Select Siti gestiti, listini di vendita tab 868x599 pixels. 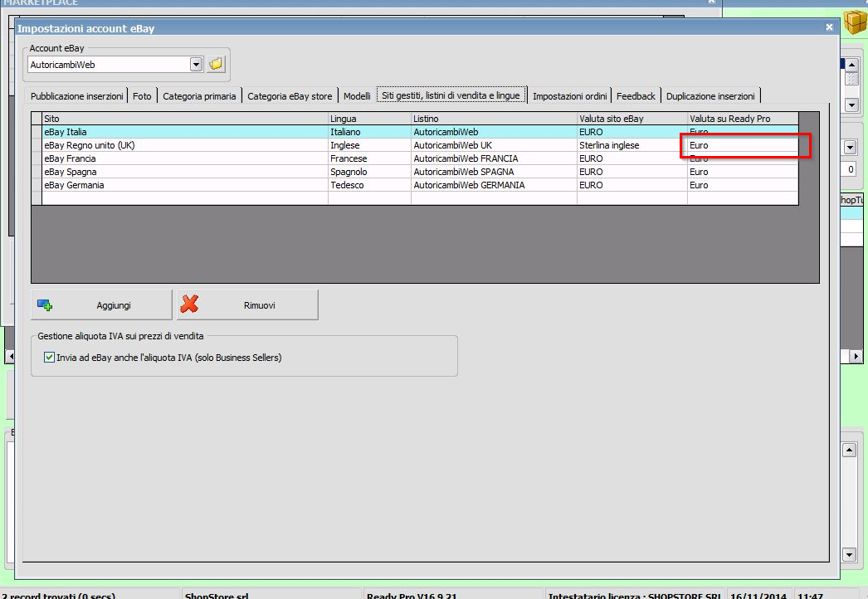[451, 95]
